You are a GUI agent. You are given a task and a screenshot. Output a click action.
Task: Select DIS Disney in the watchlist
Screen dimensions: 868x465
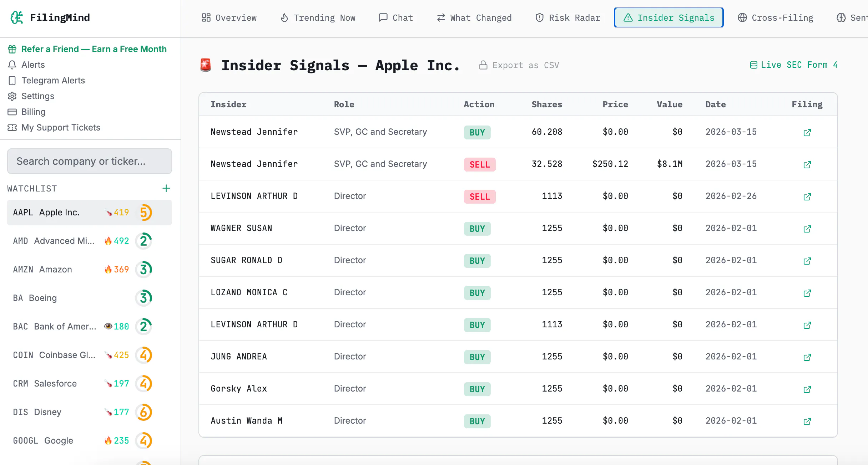click(x=90, y=412)
